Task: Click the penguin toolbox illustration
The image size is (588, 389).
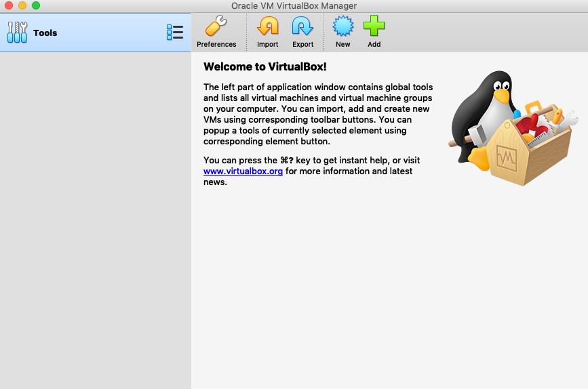Action: point(513,128)
